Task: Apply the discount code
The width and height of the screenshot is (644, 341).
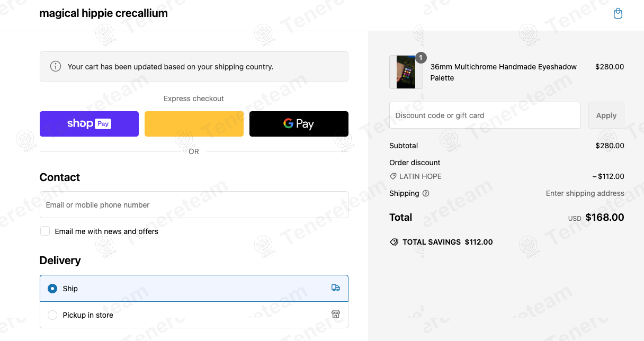Action: (x=606, y=115)
